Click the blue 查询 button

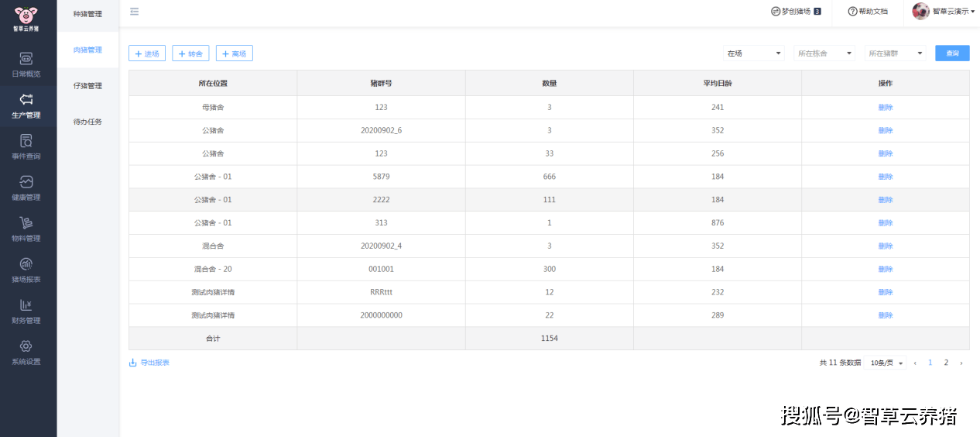[x=952, y=53]
